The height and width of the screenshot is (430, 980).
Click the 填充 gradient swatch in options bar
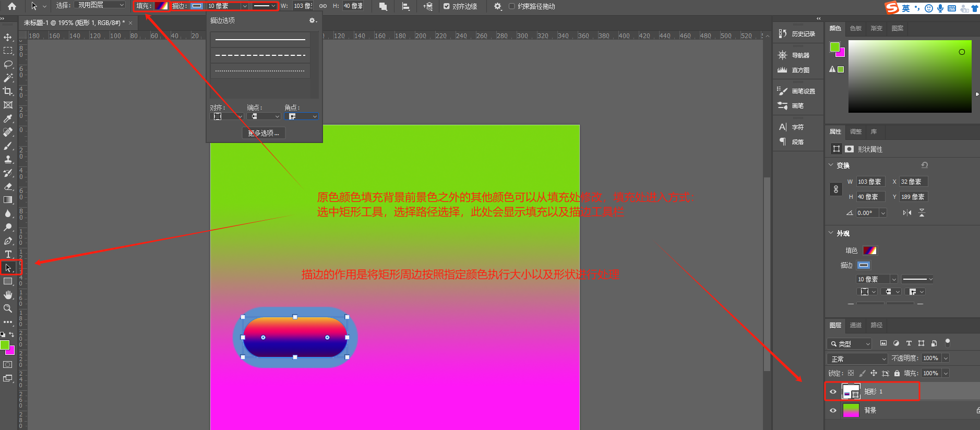click(x=161, y=6)
